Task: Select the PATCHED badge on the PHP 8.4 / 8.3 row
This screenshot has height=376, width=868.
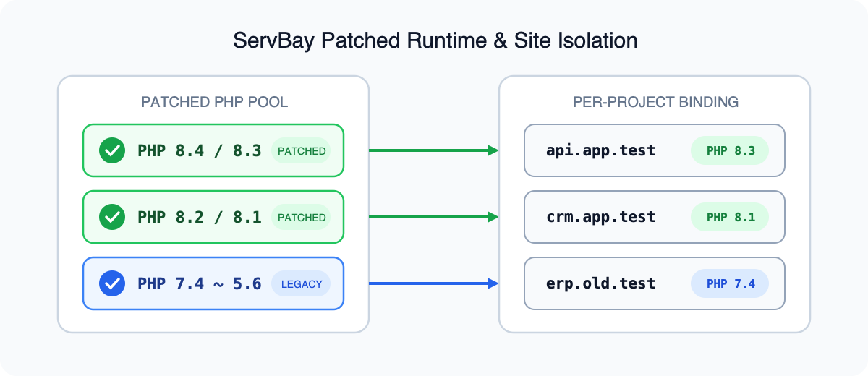Action: coord(301,151)
